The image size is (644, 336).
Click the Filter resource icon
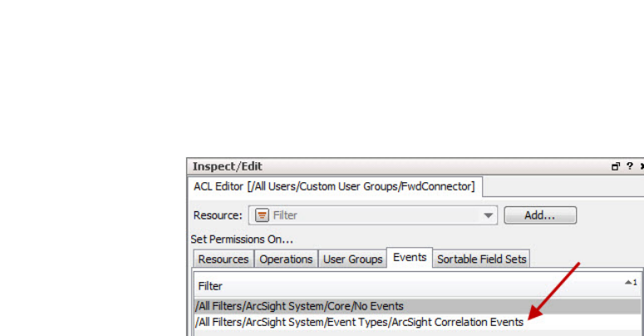tap(262, 215)
